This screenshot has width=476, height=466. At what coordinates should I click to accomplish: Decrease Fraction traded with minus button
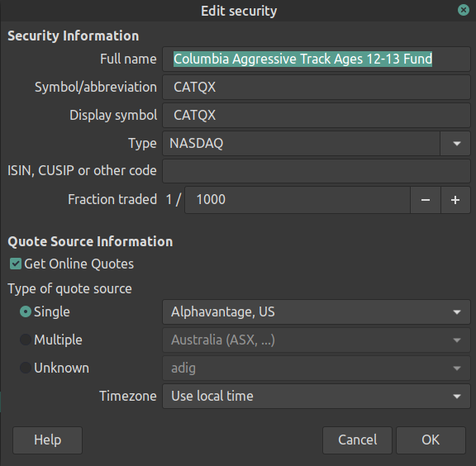pos(426,200)
